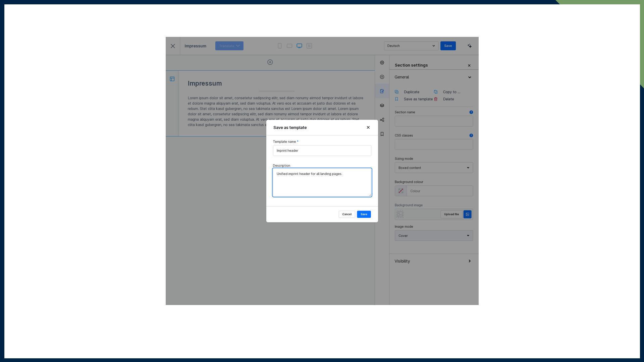The height and width of the screenshot is (362, 644).
Task: Click the add element plus icon in sidebar
Action: coord(382,77)
